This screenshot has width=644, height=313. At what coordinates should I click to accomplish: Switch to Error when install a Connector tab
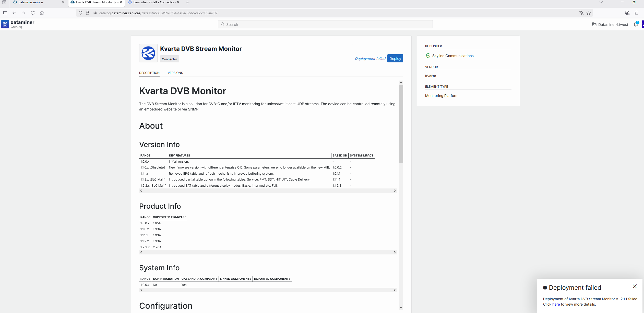pyautogui.click(x=153, y=2)
